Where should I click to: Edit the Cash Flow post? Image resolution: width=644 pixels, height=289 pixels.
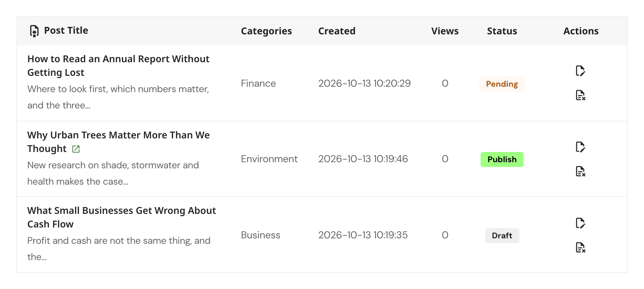point(580,223)
